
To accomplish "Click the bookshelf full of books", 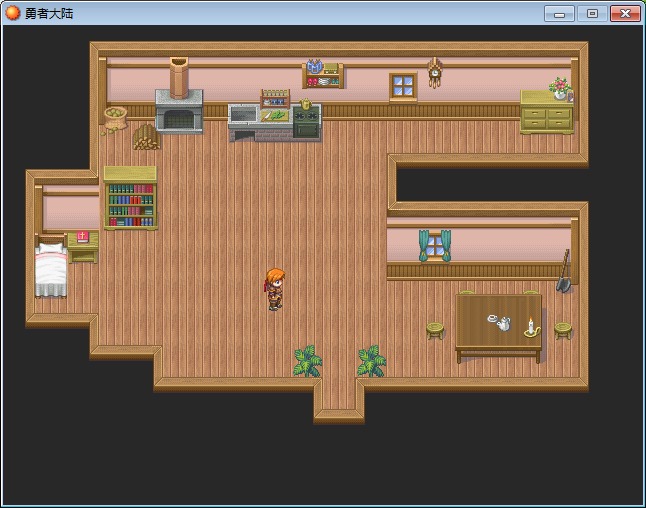I will tap(130, 198).
